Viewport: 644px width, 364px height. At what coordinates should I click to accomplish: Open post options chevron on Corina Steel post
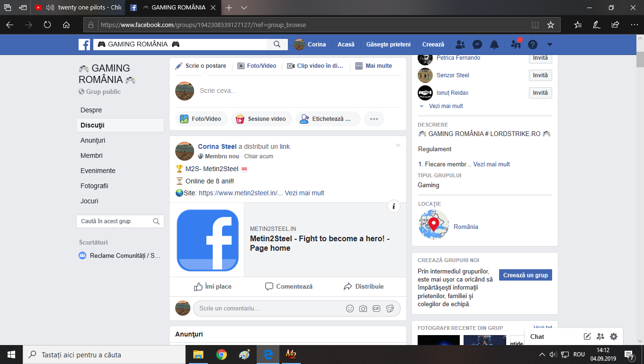[398, 145]
